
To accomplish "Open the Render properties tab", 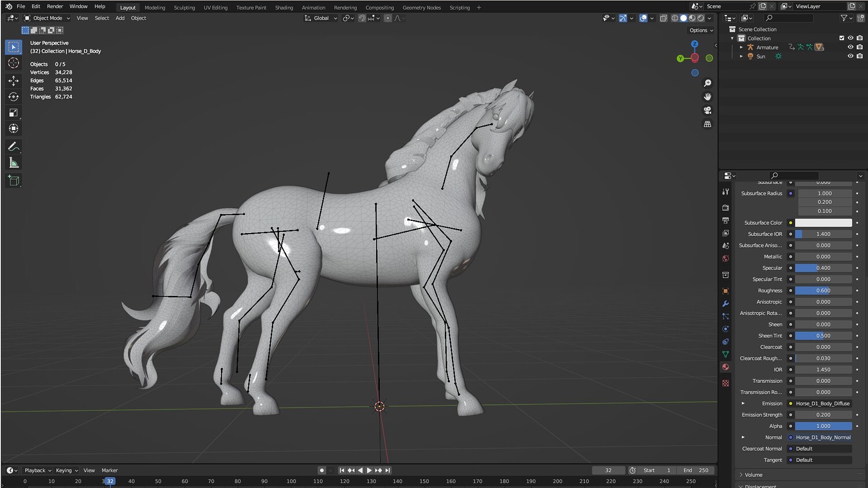I will 726,207.
